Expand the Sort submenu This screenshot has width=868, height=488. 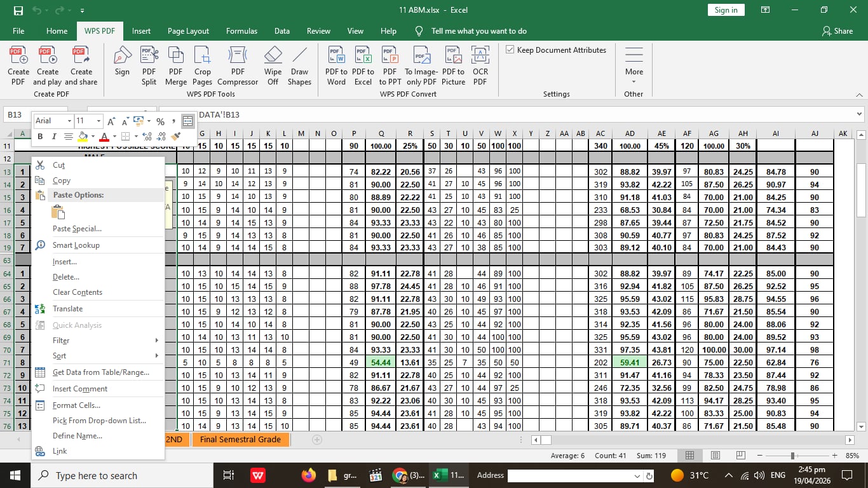coord(98,356)
